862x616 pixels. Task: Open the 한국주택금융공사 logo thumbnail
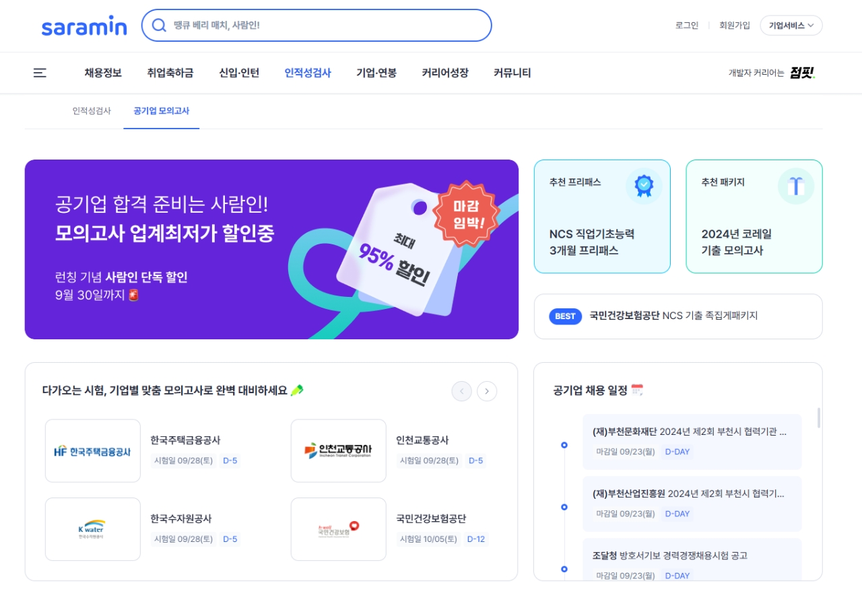click(x=93, y=450)
